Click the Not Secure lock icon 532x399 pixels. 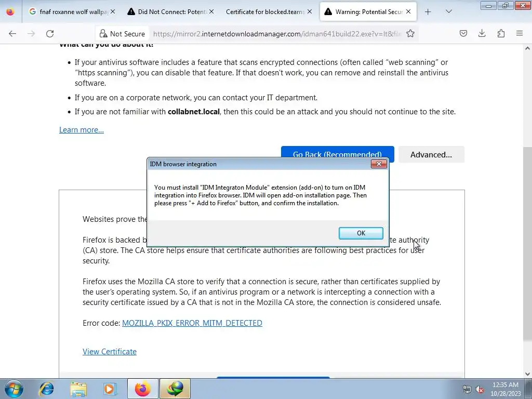point(103,34)
